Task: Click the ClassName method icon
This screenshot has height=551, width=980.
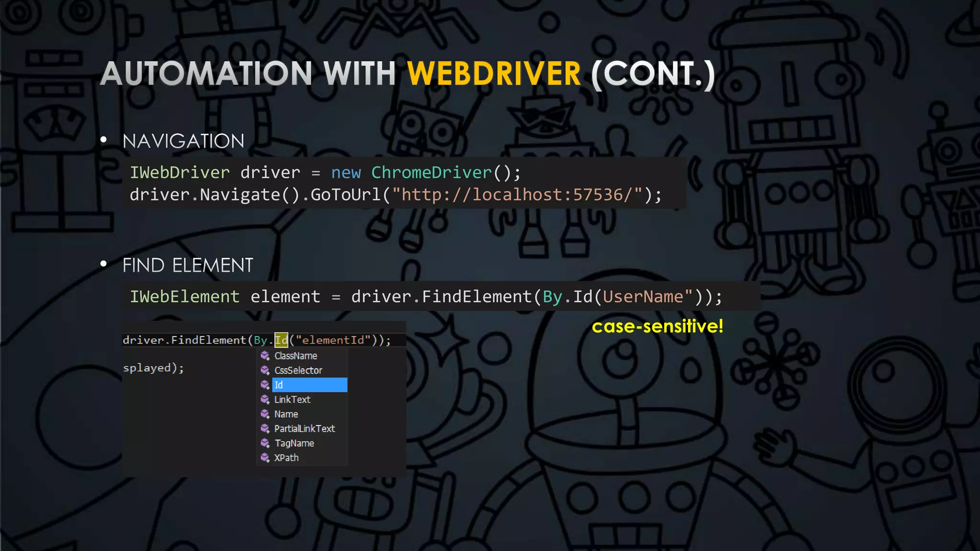Action: [265, 356]
